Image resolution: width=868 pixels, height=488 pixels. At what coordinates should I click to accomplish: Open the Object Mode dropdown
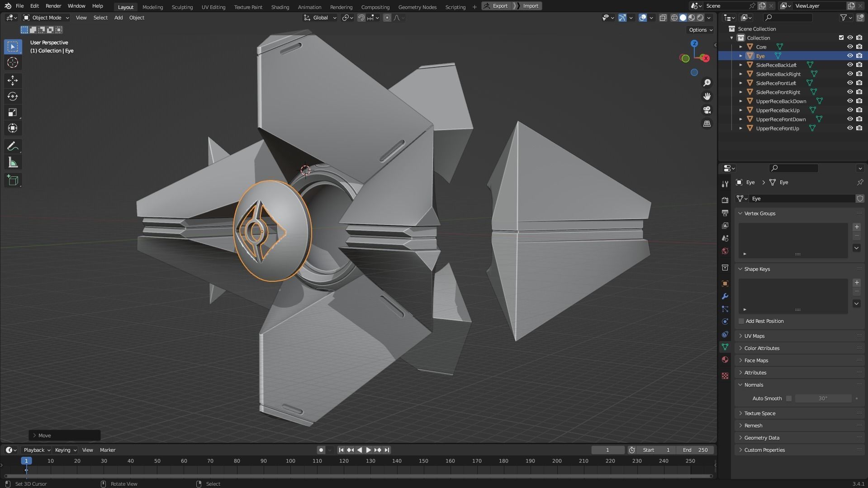point(46,18)
